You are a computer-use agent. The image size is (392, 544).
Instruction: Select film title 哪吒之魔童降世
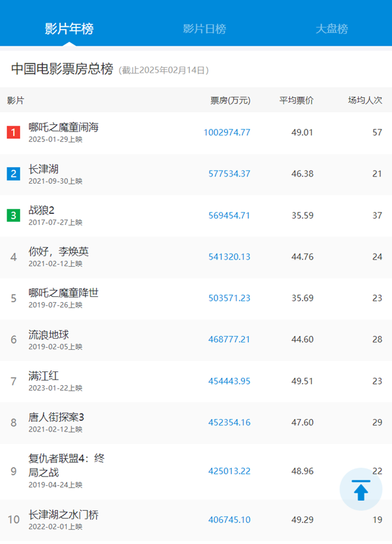pyautogui.click(x=63, y=293)
